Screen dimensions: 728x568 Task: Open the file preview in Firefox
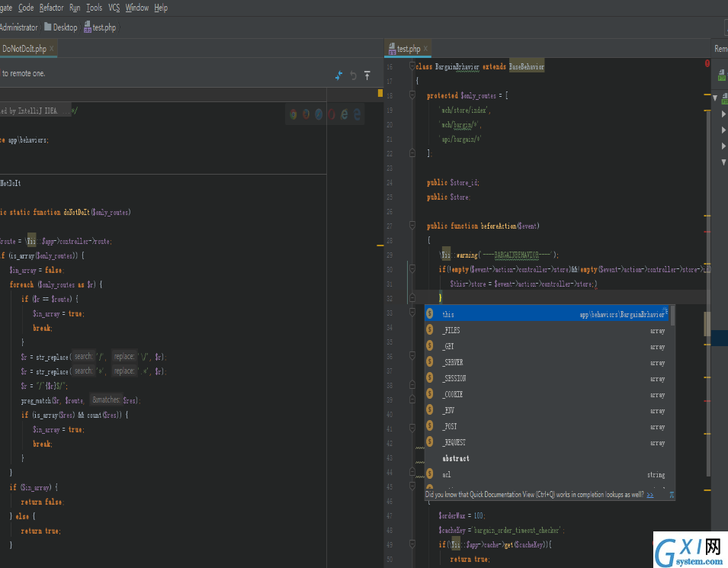tap(306, 114)
